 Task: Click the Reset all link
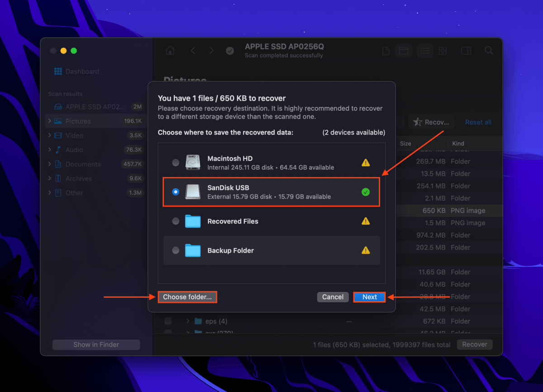click(478, 122)
